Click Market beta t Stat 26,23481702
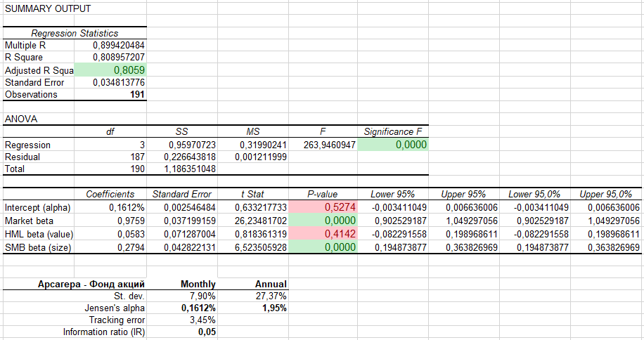This screenshot has height=340, width=644. (x=261, y=221)
